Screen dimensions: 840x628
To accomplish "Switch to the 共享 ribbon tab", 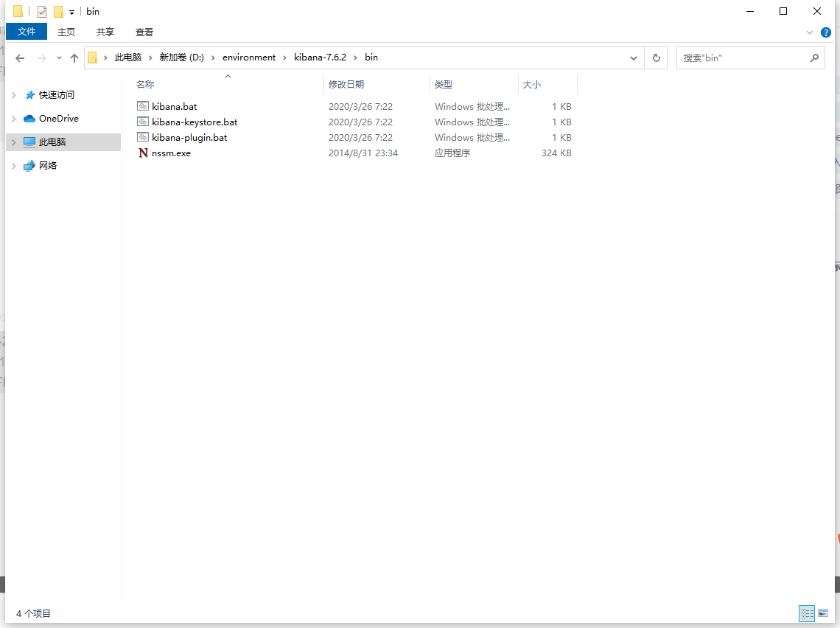I will pos(105,32).
